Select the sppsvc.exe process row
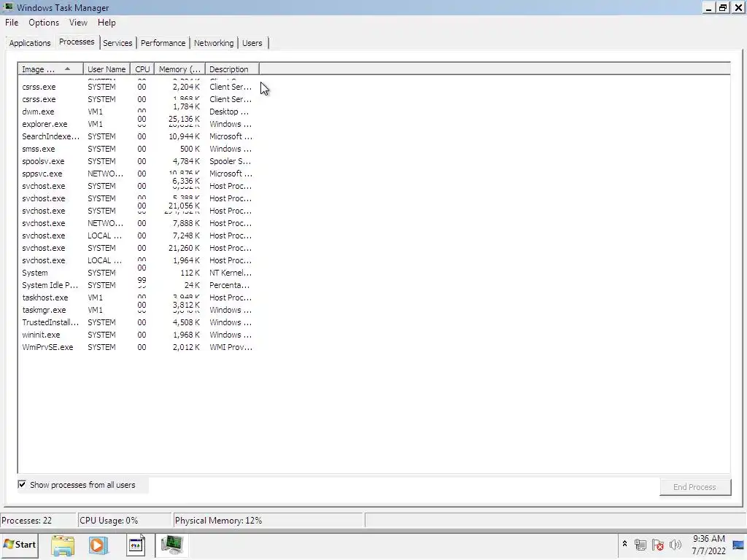The height and width of the screenshot is (560, 747). pos(137,174)
